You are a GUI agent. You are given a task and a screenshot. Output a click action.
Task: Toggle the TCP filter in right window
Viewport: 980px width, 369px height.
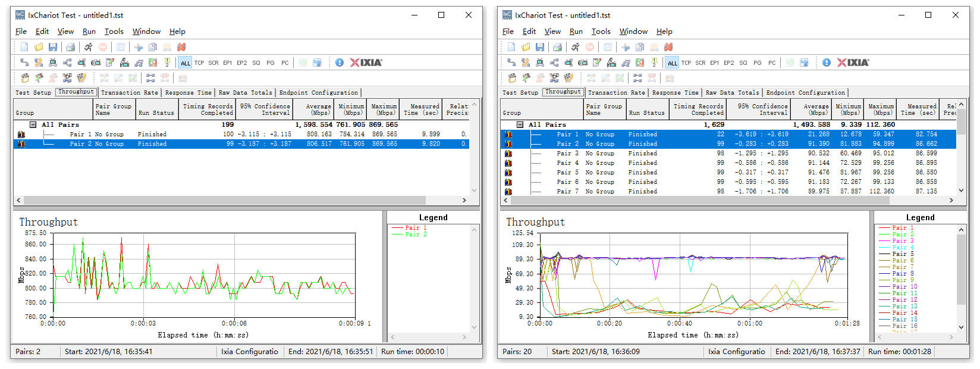pyautogui.click(x=686, y=62)
